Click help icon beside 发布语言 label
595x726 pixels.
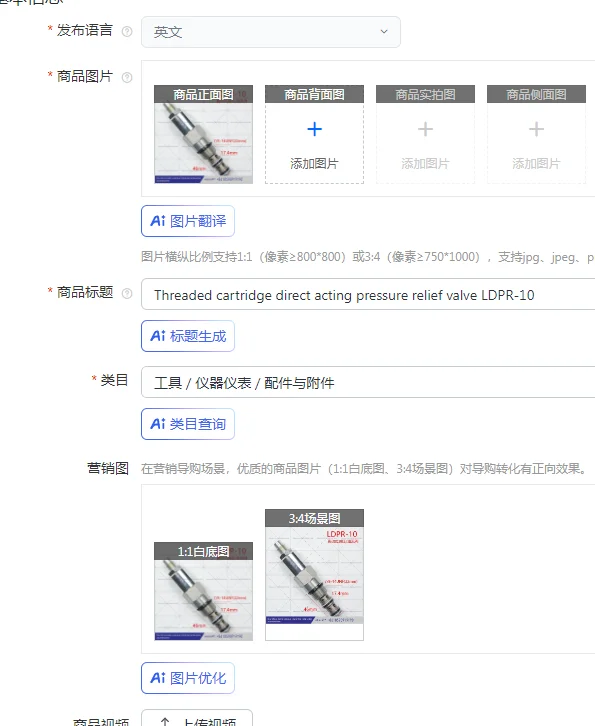point(127,31)
